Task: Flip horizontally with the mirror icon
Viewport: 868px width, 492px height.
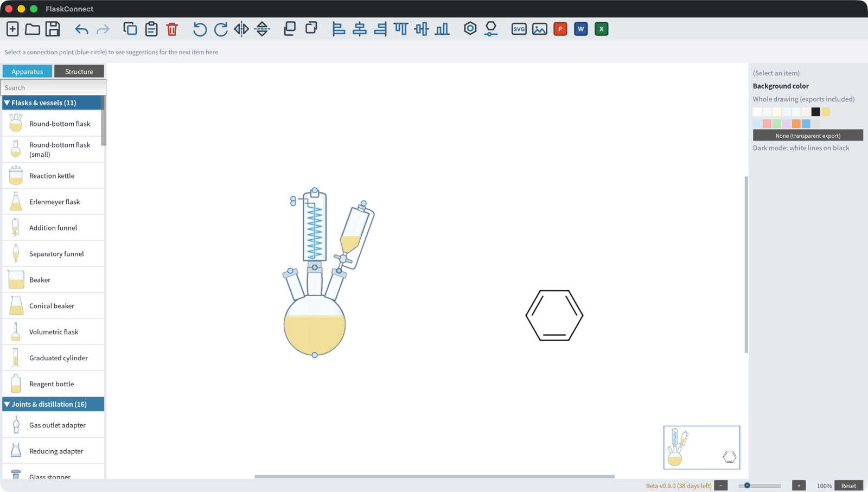Action: pyautogui.click(x=241, y=29)
